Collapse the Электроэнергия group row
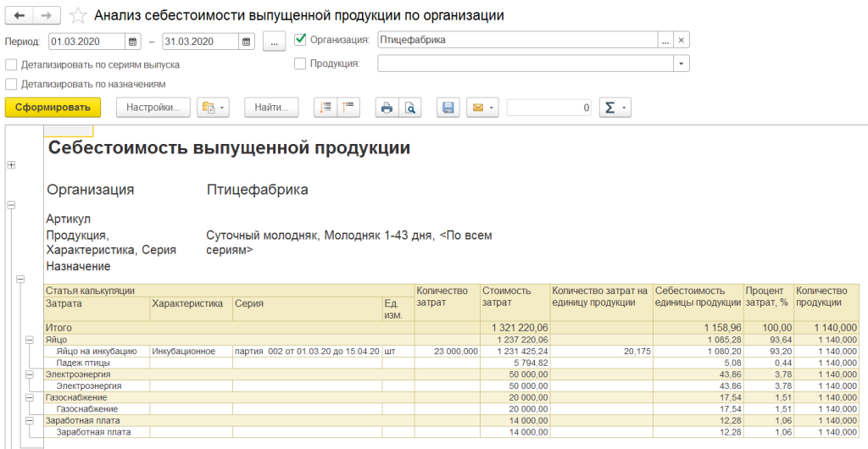The image size is (868, 449). click(30, 374)
